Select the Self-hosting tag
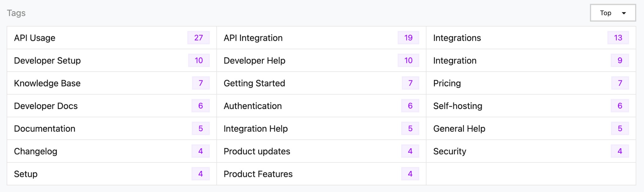This screenshot has height=192, width=644. click(x=458, y=106)
